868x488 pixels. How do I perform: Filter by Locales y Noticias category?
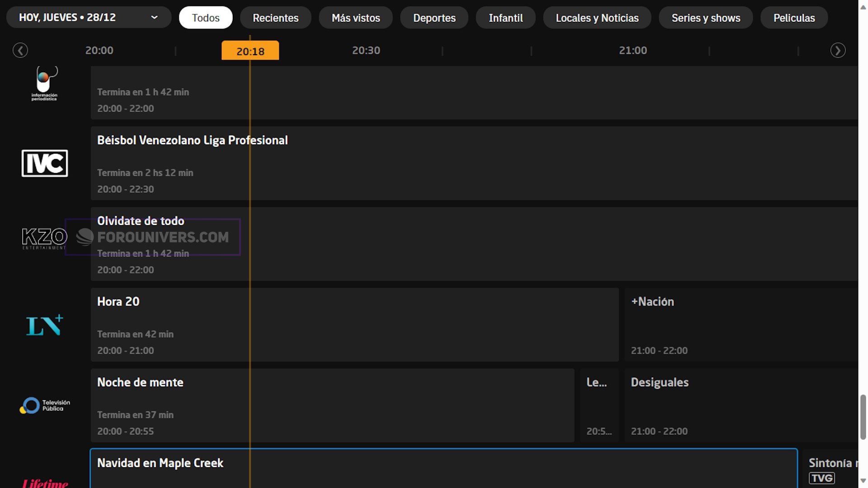pos(597,18)
